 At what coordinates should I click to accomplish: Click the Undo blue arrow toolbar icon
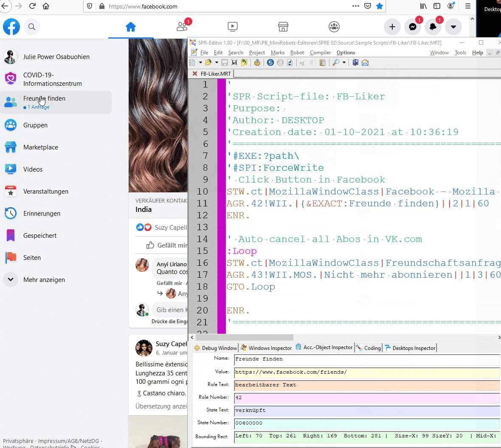coord(270,62)
